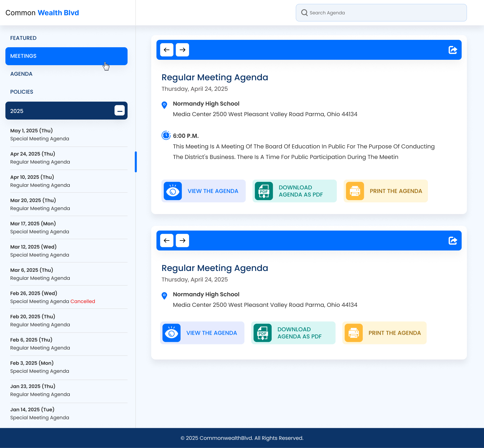Click Print The Agenda text in first card

tap(396, 191)
